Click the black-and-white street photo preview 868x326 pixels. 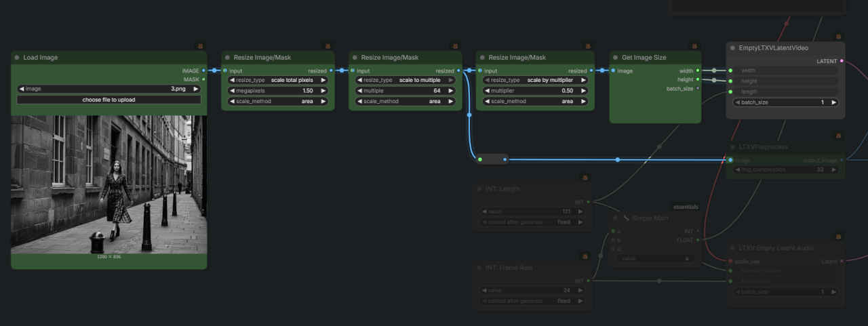pyautogui.click(x=108, y=184)
